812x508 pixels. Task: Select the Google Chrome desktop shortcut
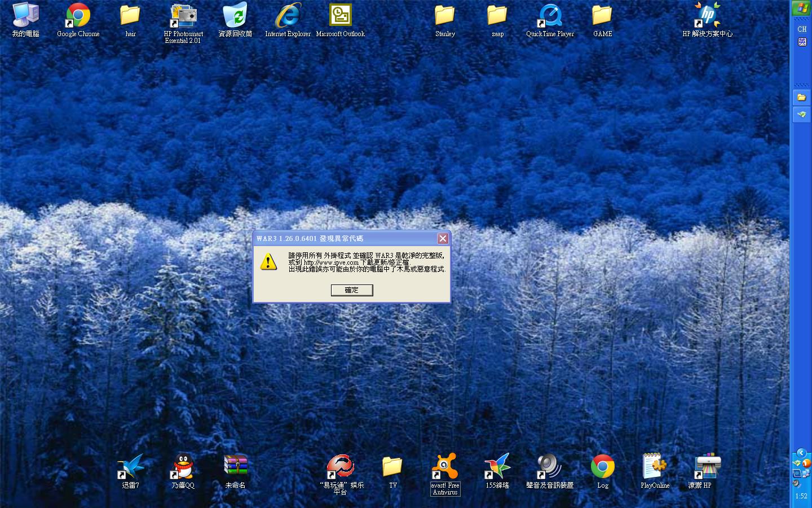78,20
